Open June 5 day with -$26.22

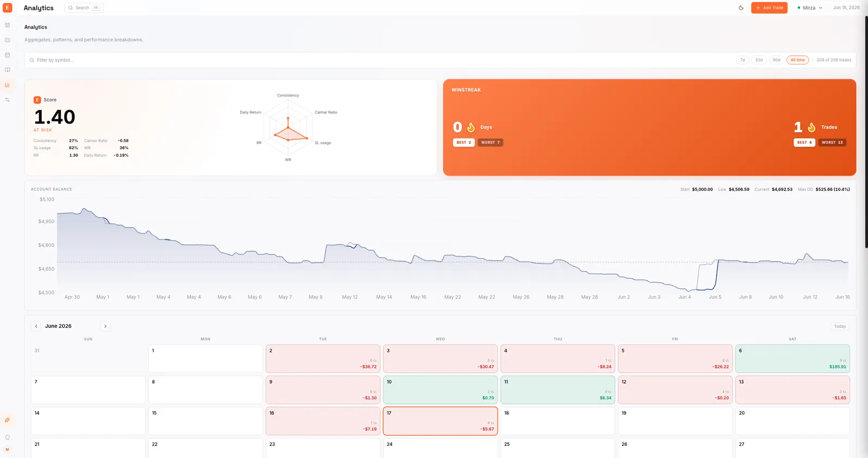tap(675, 359)
